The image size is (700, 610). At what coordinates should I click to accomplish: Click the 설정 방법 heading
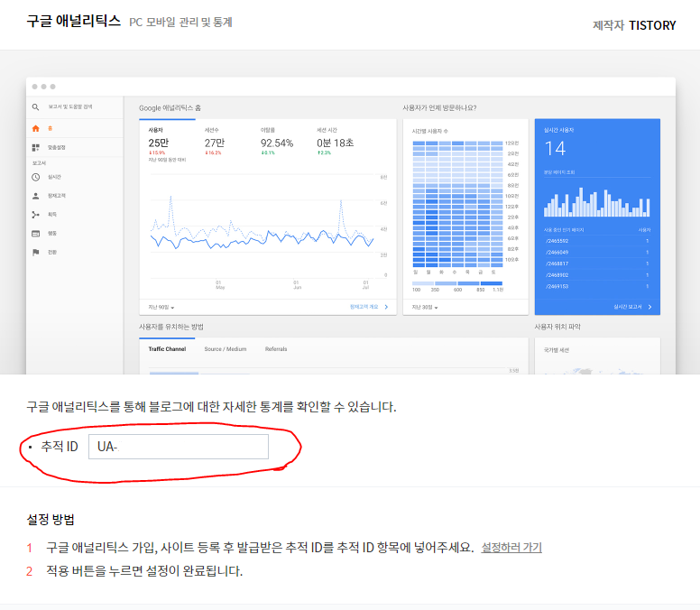[x=51, y=520]
